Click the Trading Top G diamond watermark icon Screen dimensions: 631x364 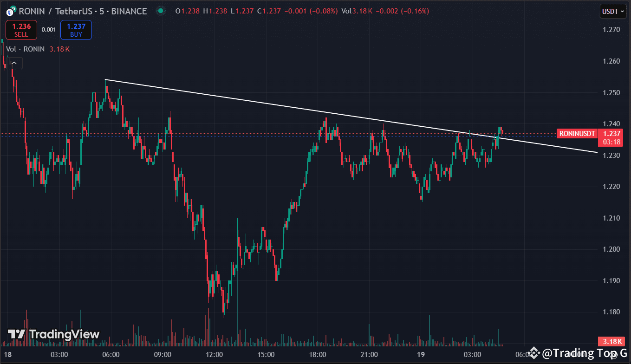pyautogui.click(x=535, y=353)
